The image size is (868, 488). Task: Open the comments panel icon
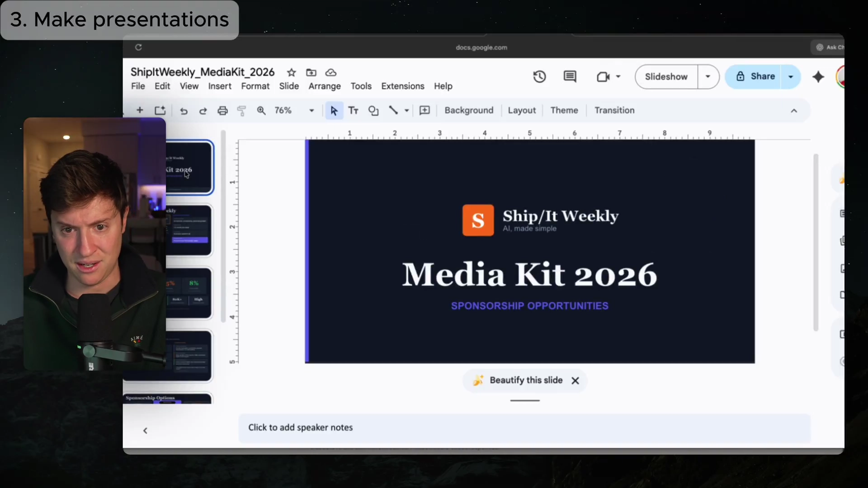[570, 77]
